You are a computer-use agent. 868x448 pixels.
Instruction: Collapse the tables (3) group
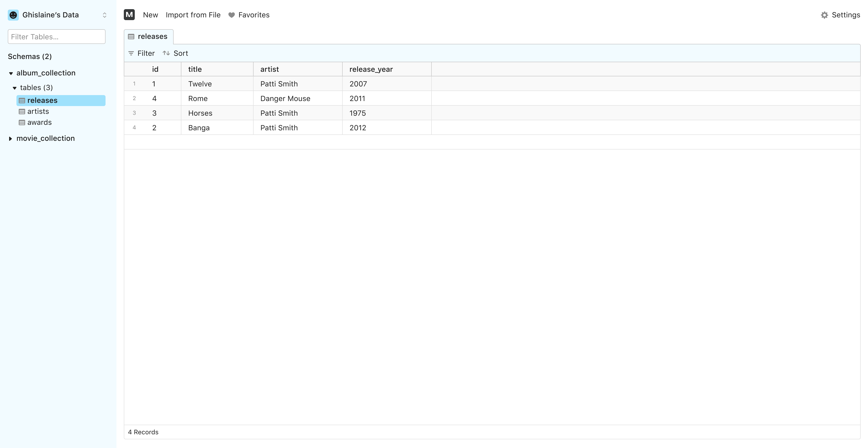[x=14, y=88]
